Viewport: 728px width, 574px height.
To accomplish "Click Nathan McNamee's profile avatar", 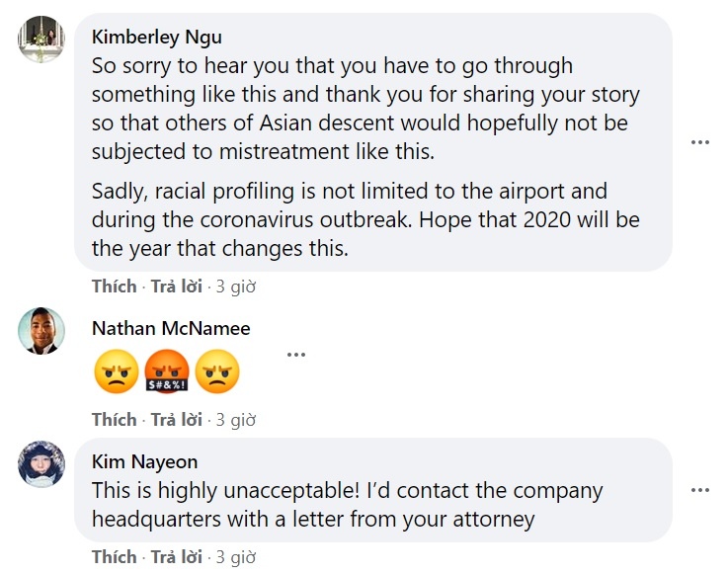I will [41, 331].
